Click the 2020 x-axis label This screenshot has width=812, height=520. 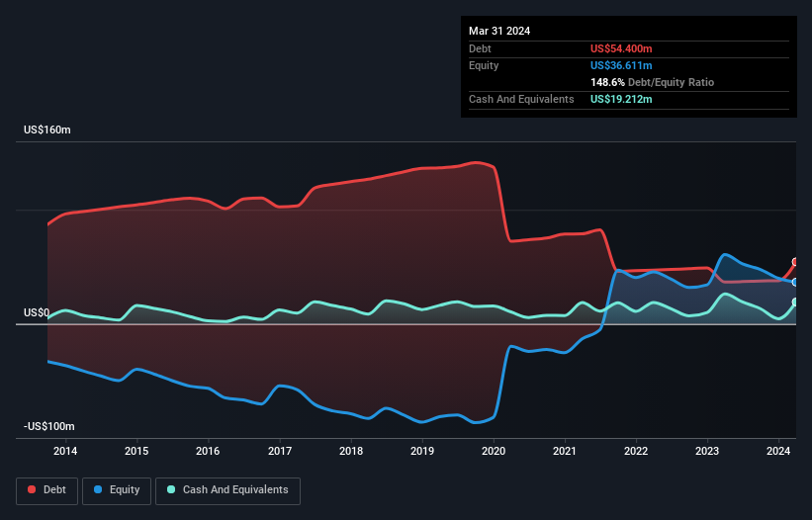494,451
